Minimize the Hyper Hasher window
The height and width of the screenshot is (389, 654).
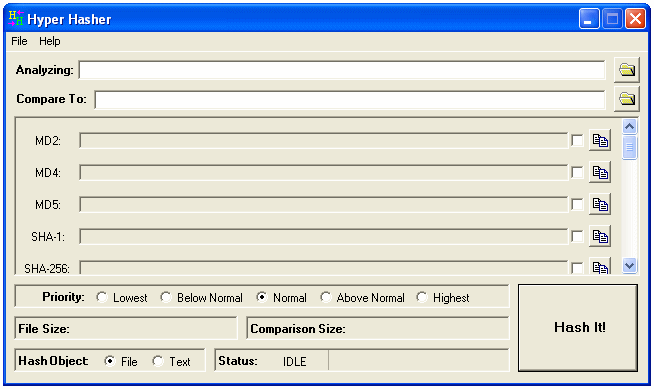click(x=589, y=19)
